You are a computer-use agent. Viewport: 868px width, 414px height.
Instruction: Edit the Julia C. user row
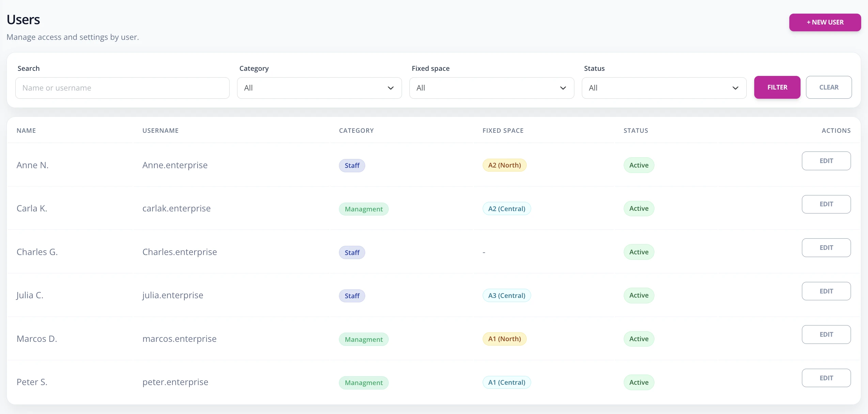(826, 291)
